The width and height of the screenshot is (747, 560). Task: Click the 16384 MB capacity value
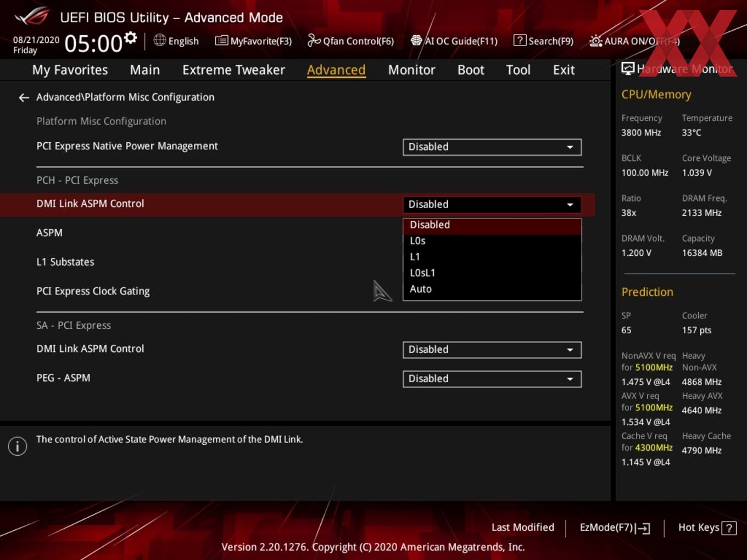coord(702,253)
